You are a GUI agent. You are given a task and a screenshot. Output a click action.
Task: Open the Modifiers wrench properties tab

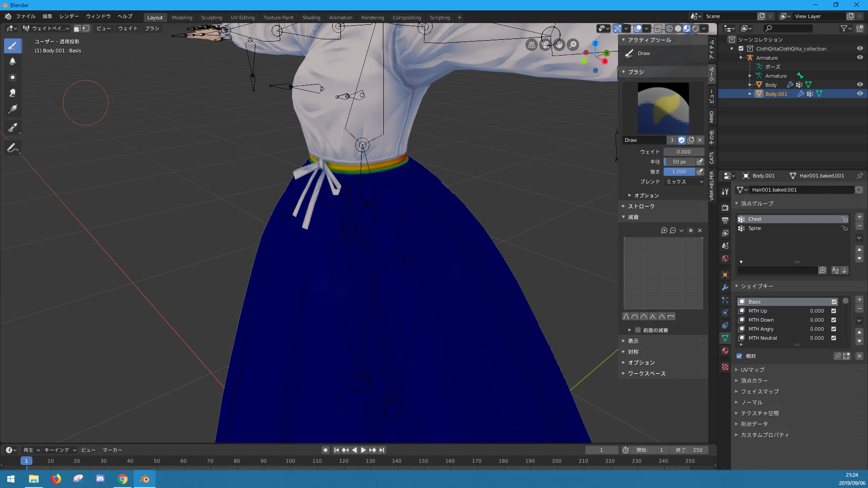click(725, 287)
